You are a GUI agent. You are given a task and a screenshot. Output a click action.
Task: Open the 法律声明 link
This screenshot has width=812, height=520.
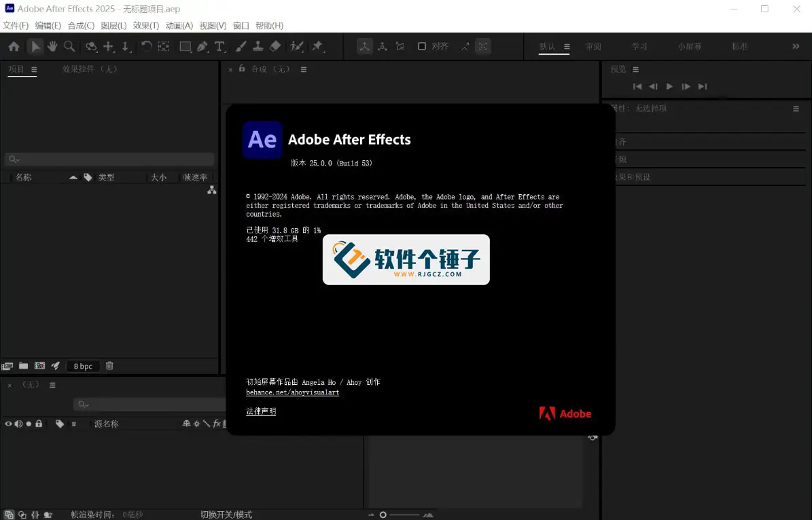click(261, 411)
